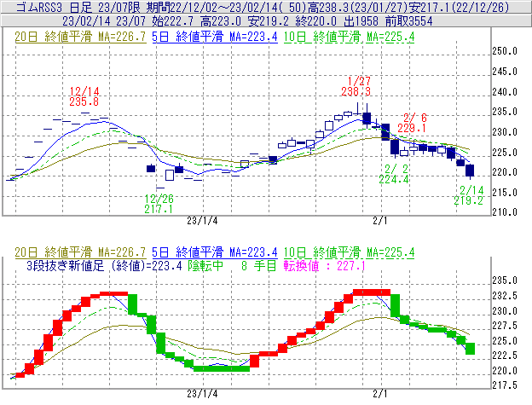This screenshot has width=532, height=405.
Task: Click the 12/26 217.1 low label
Action: [x=159, y=204]
